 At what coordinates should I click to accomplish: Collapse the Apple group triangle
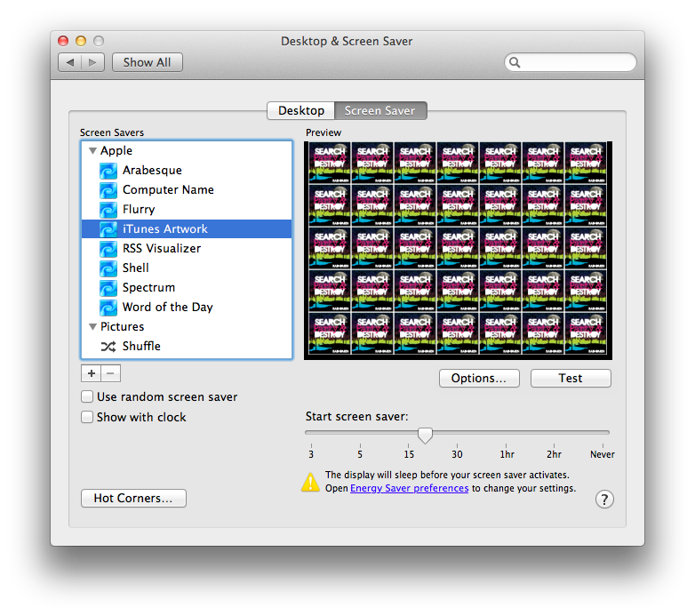[92, 151]
